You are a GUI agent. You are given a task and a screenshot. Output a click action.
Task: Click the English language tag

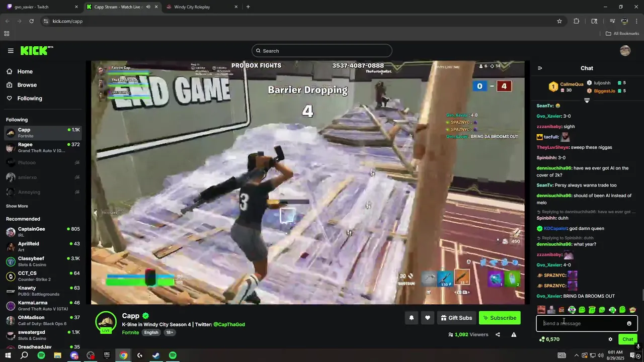(x=151, y=332)
